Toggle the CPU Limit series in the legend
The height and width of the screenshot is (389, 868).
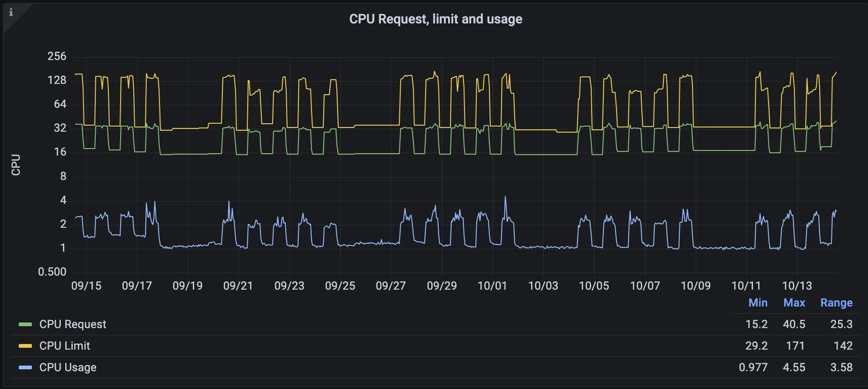65,346
